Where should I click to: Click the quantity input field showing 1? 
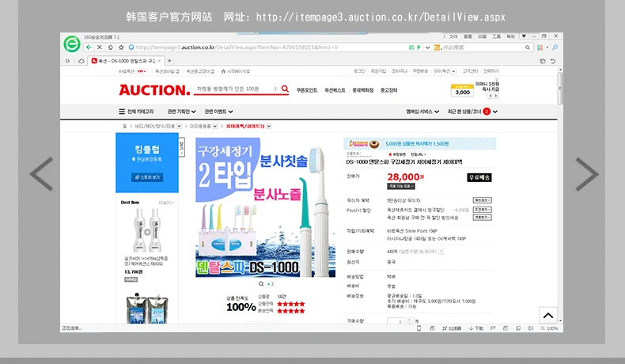[x=396, y=321]
